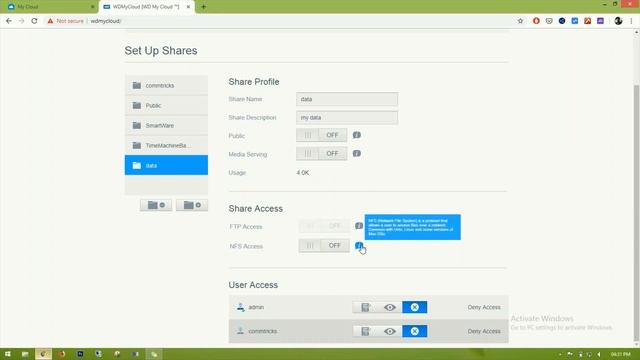This screenshot has height=360, width=640.
Task: Open the Windows Start menu
Action: 7,354
